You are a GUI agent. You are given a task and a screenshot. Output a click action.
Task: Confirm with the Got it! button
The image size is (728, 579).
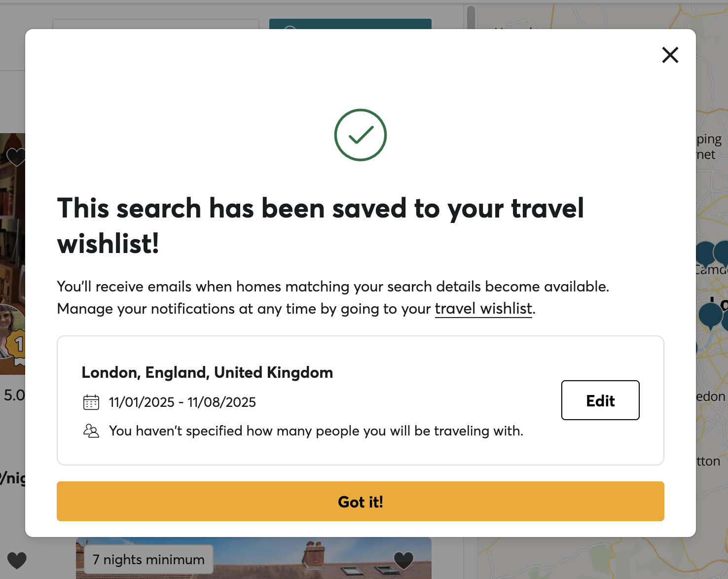(x=361, y=502)
